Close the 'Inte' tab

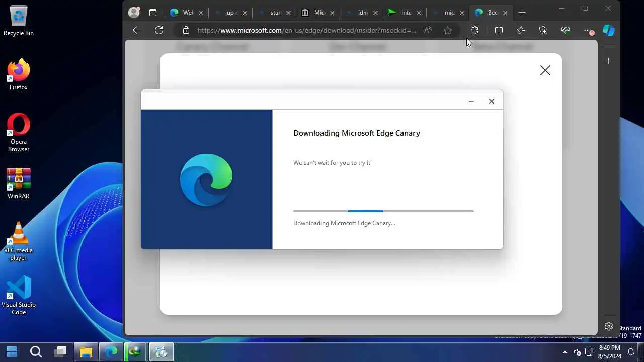[419, 13]
